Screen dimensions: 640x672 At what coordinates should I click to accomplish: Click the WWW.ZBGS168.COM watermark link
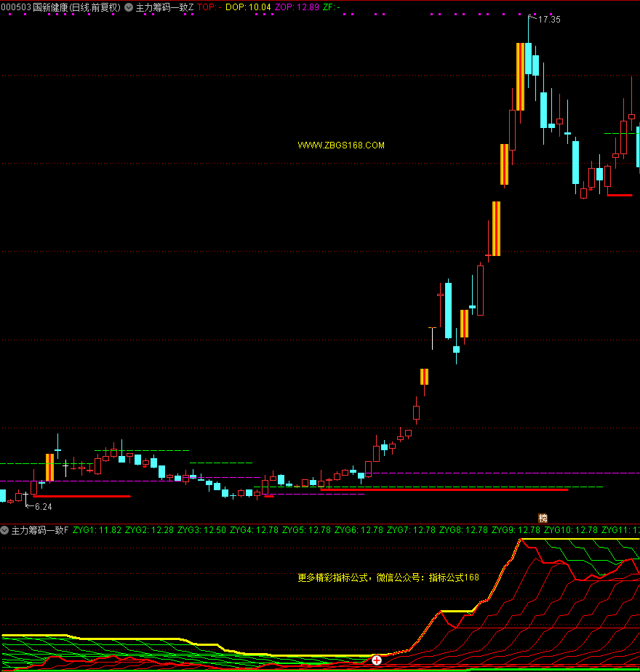(x=340, y=145)
